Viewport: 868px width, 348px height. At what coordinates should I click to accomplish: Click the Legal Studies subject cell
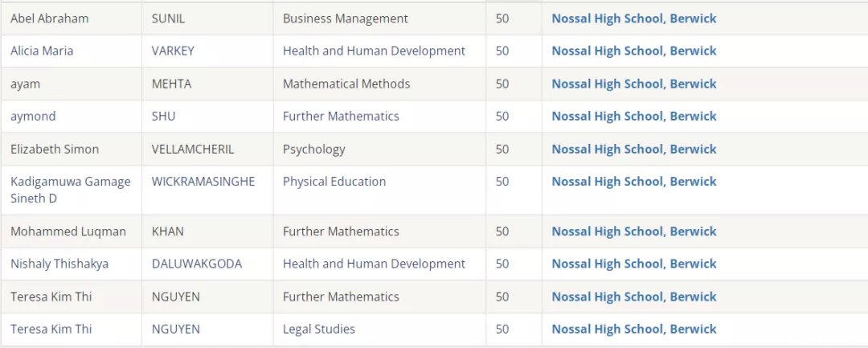click(x=379, y=330)
